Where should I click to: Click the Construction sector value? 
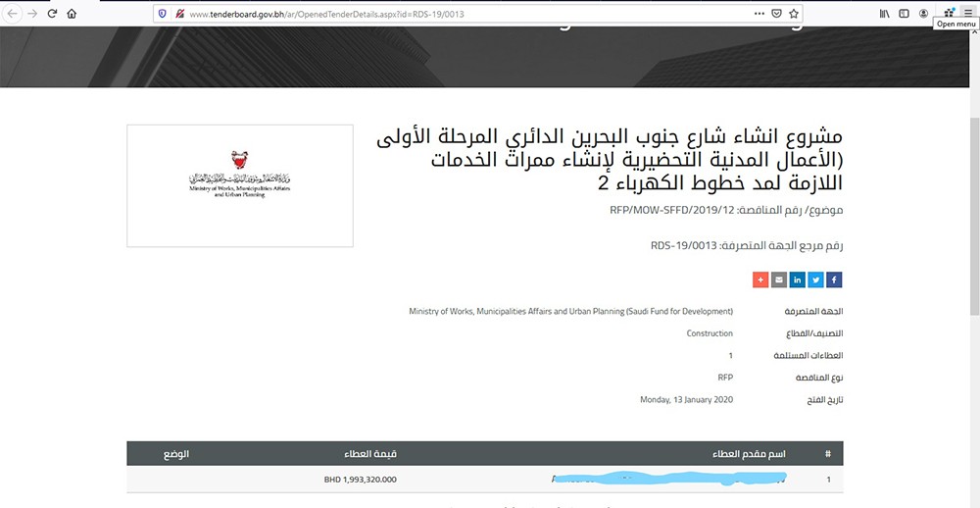(710, 333)
